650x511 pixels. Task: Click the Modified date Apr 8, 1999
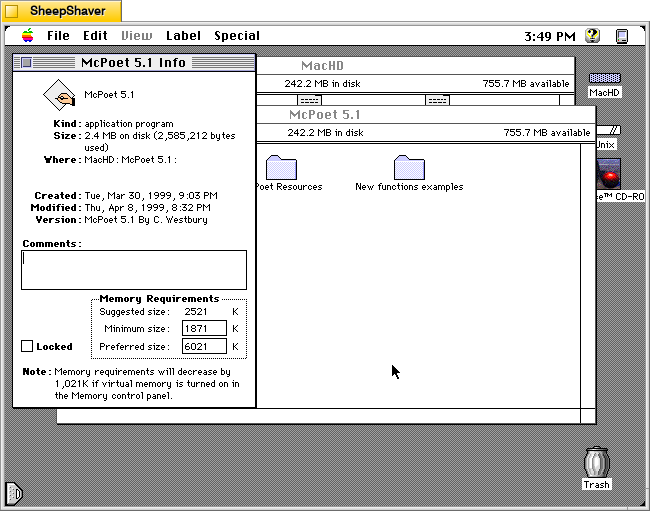point(137,208)
